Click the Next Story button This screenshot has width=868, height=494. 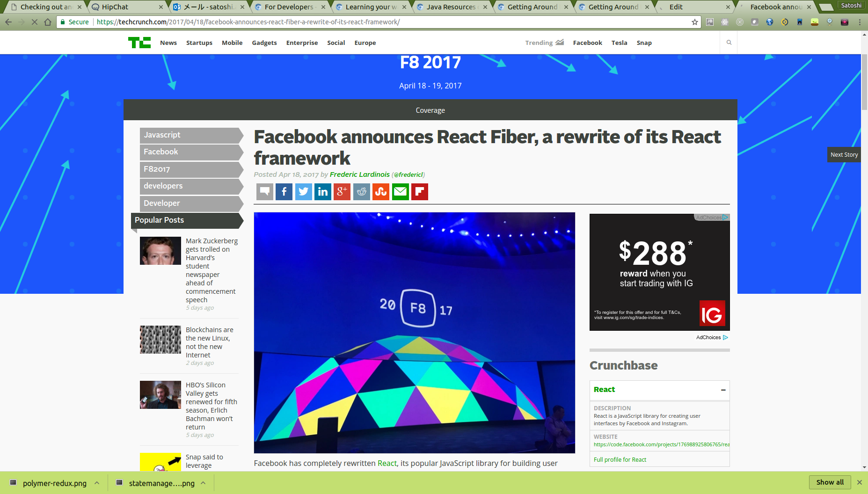click(844, 154)
